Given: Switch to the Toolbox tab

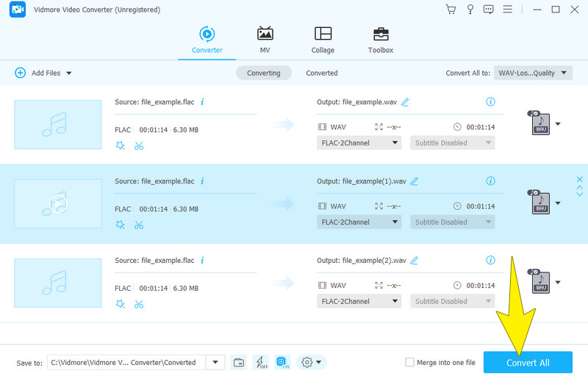Looking at the screenshot, I should tap(380, 40).
